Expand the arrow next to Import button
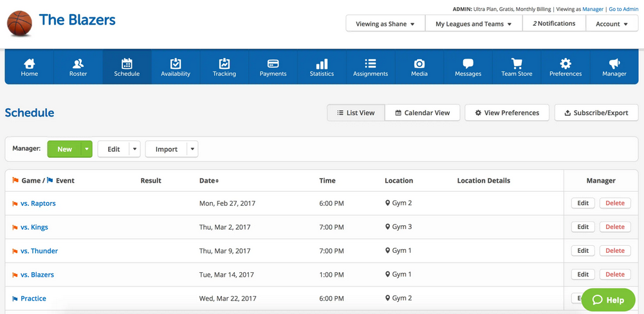 click(192, 149)
